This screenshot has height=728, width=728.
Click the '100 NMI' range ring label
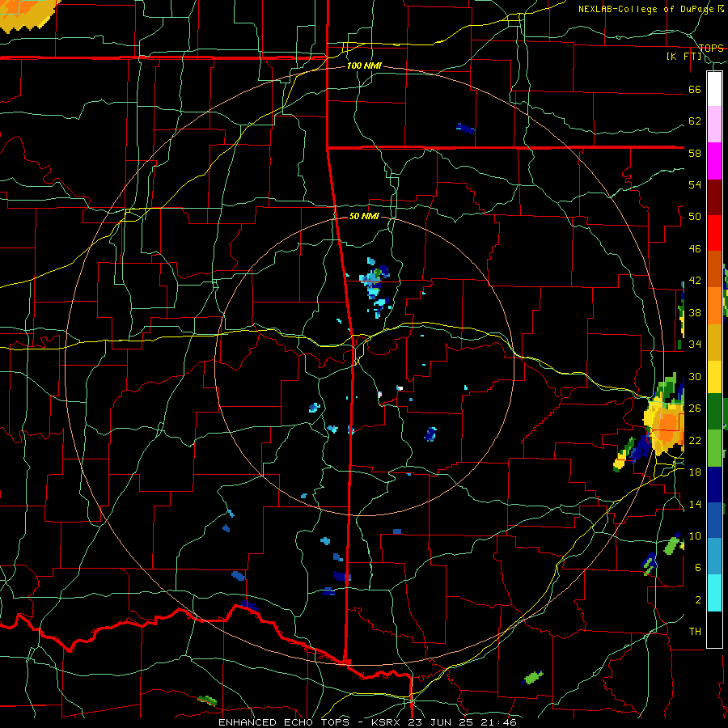pos(364,66)
